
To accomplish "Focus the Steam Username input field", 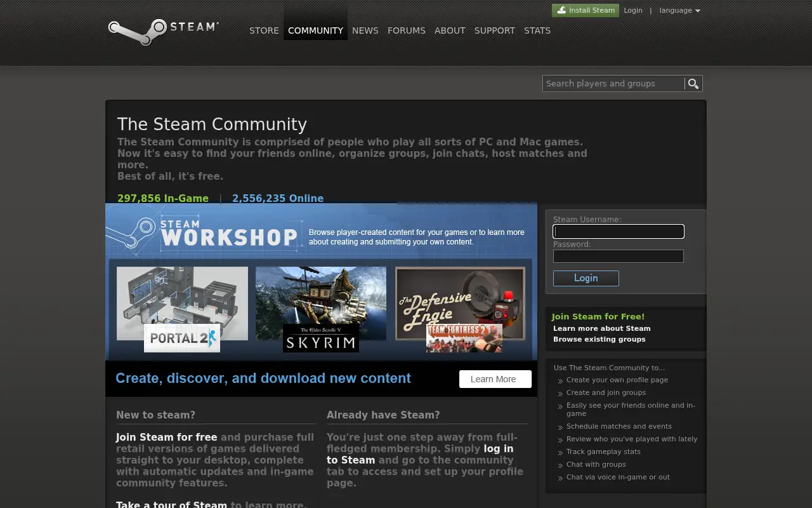I will (619, 231).
